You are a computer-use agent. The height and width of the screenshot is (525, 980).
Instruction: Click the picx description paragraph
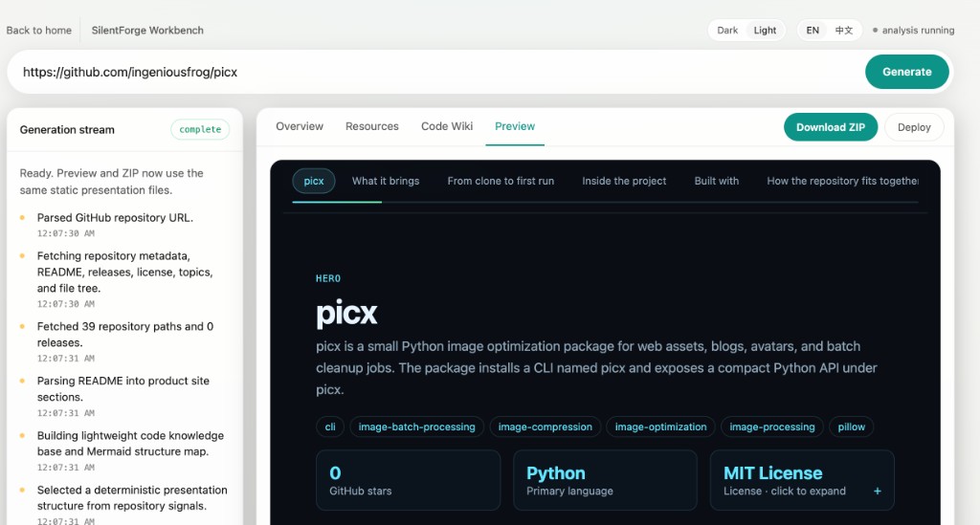click(x=596, y=367)
